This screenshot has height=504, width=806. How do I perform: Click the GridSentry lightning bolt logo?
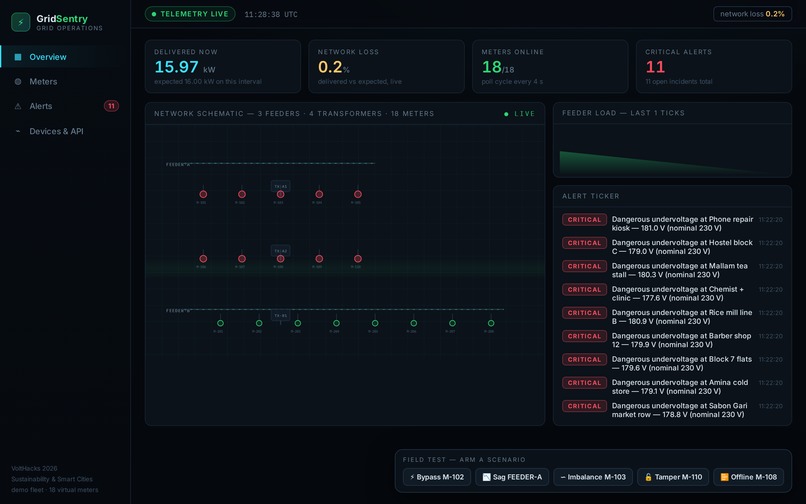(21, 22)
